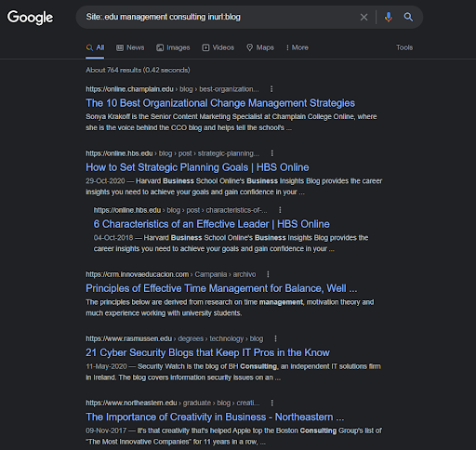Open three-dot menu for Rasmussen result

tap(275, 338)
